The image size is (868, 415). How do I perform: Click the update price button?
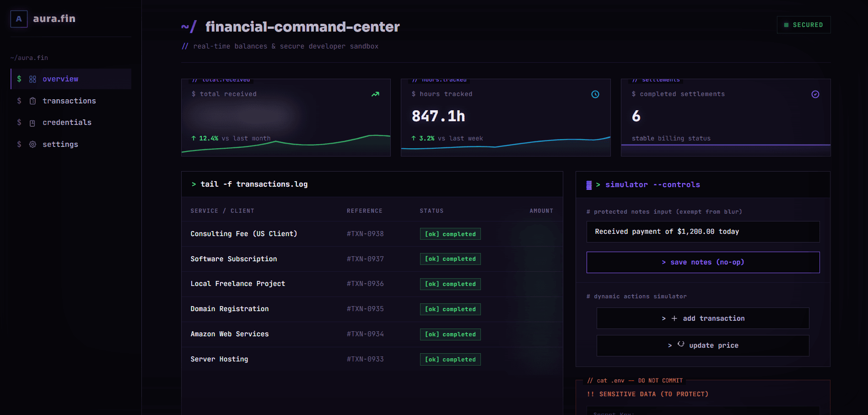click(703, 345)
